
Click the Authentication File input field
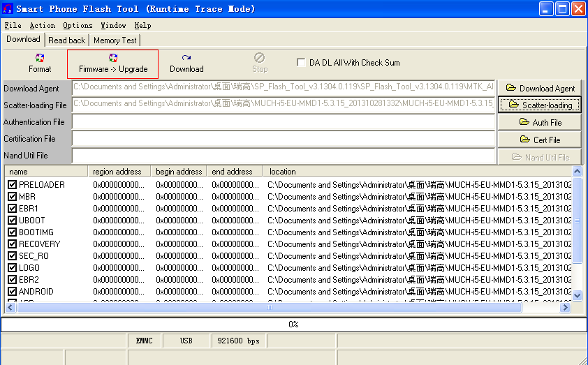click(284, 122)
